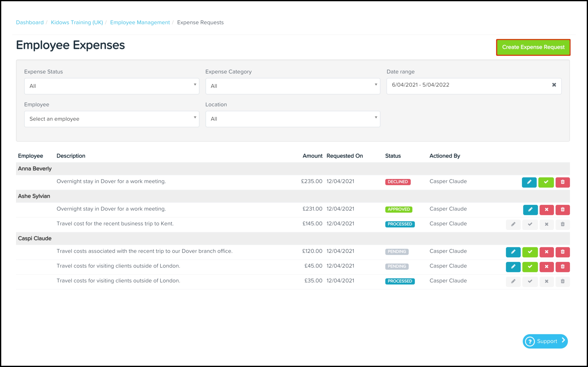Approve Caspi Claude's £120.00 pending expense
The width and height of the screenshot is (588, 367).
click(x=530, y=252)
